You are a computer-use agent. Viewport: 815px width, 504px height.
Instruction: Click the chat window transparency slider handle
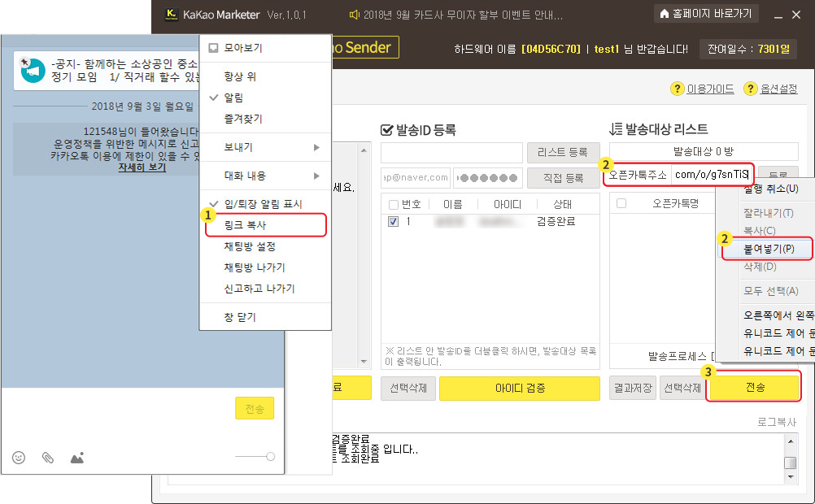(270, 457)
